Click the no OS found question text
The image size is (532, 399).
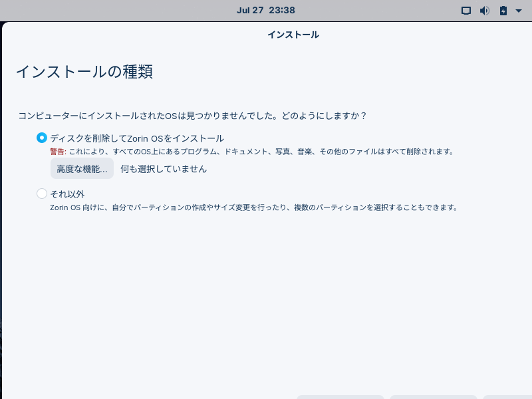click(192, 116)
